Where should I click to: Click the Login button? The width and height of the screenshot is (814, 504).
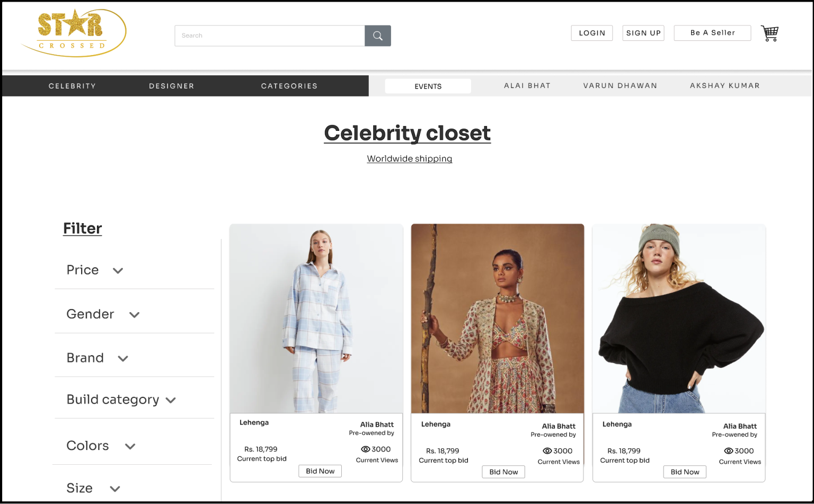click(x=591, y=33)
